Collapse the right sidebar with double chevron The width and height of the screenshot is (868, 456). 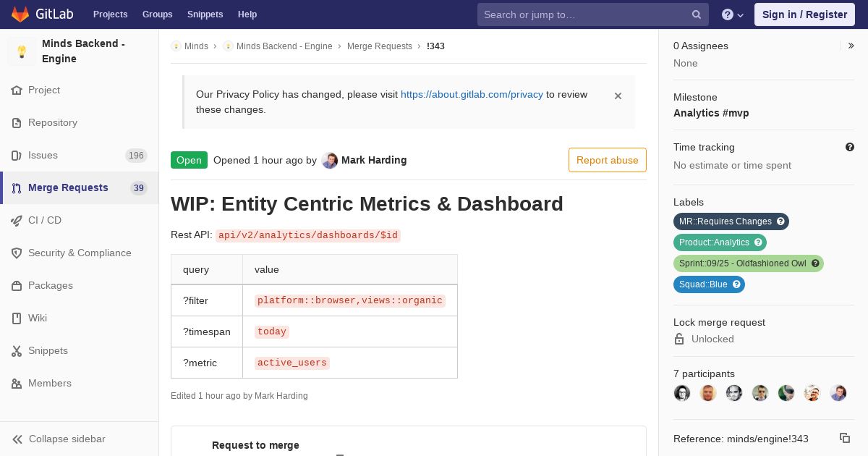[x=851, y=46]
